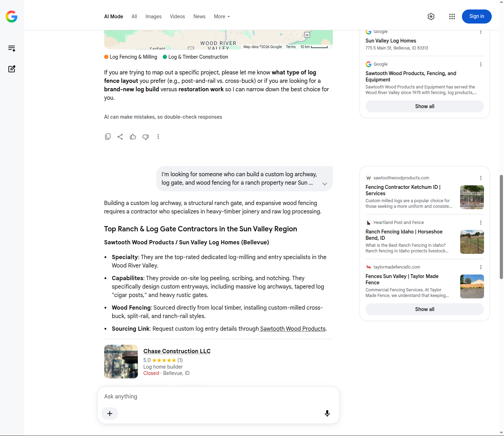
Task: Click the page vertical scrollbar
Action: (501, 227)
